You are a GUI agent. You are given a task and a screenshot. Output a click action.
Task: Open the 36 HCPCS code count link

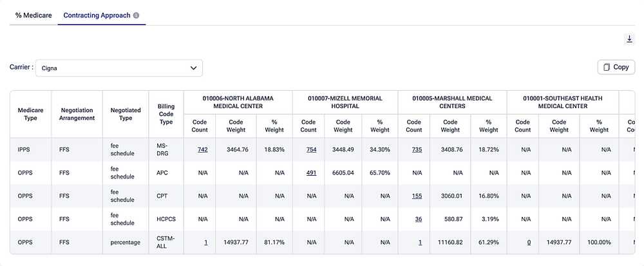click(419, 219)
